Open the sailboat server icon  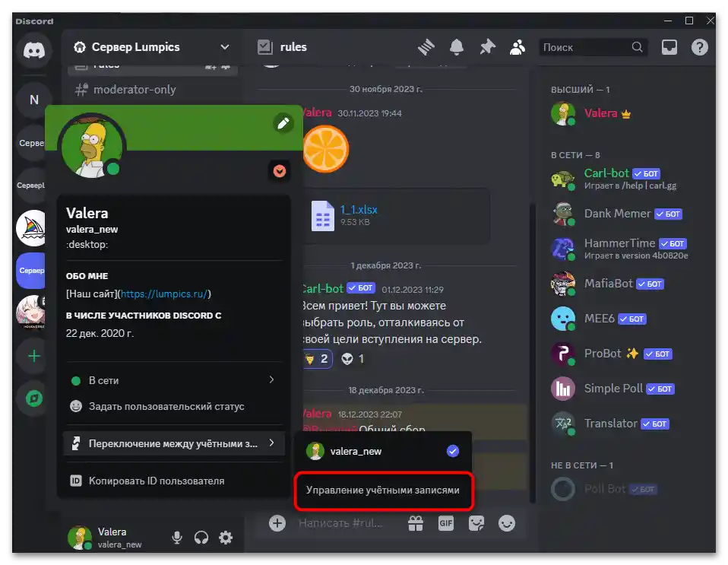tap(31, 228)
